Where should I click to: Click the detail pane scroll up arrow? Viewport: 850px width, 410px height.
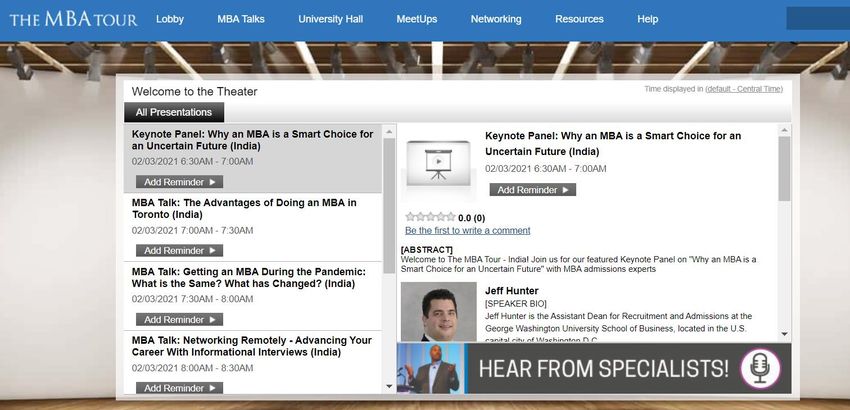pos(784,131)
